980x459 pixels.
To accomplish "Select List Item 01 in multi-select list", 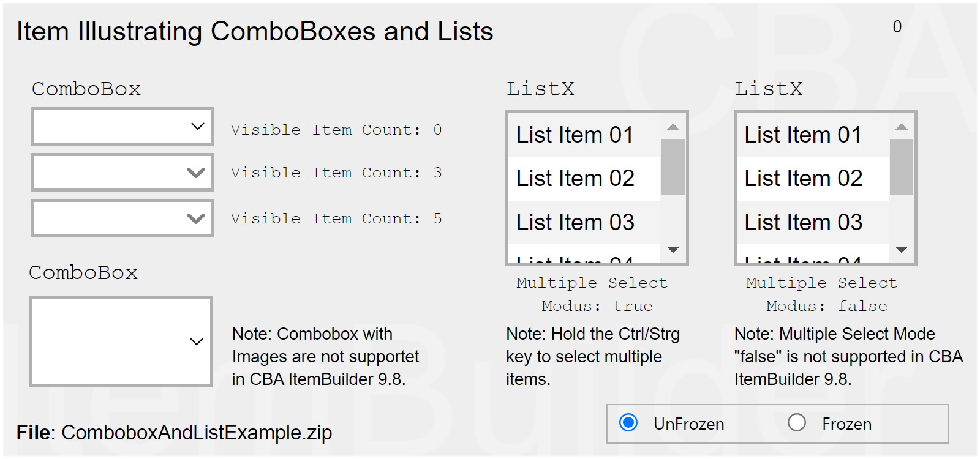I will tap(575, 135).
